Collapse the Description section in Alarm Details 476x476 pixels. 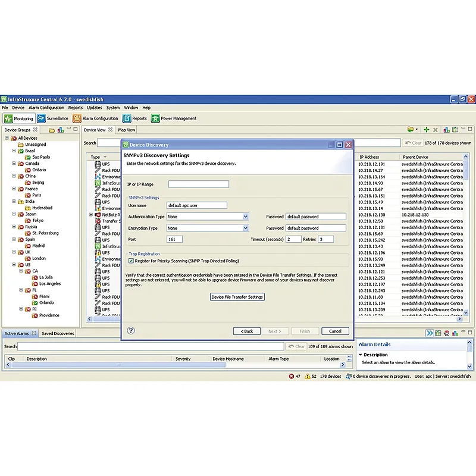pyautogui.click(x=361, y=355)
